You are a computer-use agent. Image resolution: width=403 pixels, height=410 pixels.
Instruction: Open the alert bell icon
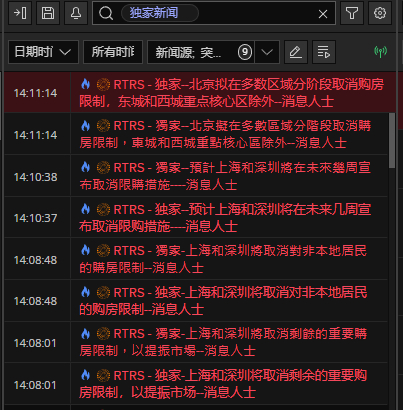pyautogui.click(x=76, y=13)
